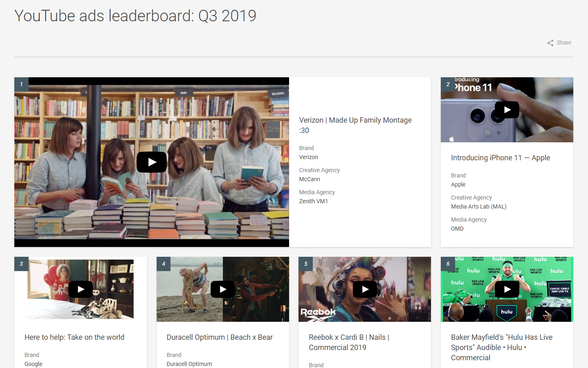
Task: Click the brand name Google
Action: 34,364
